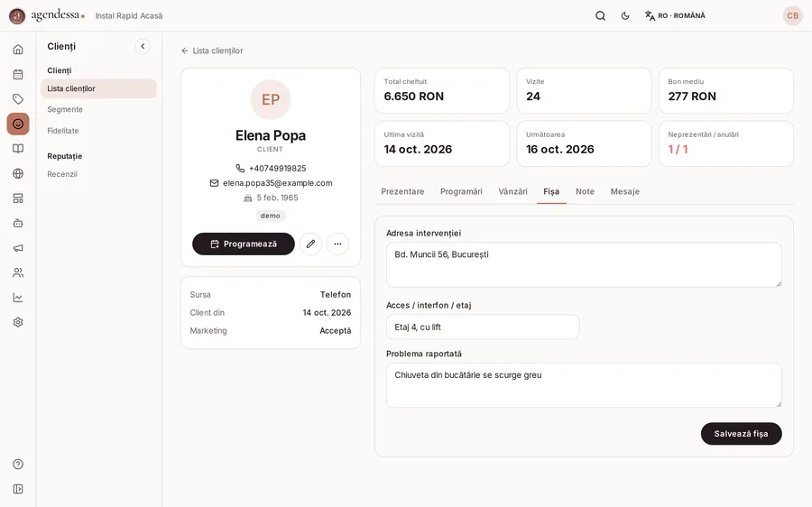Switch to the Mesaje tab
This screenshot has height=507, width=812.
point(624,191)
